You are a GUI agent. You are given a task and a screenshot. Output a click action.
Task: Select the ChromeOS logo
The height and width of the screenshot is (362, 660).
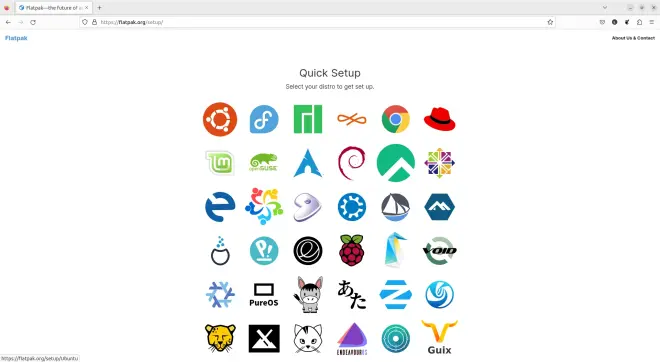396,119
